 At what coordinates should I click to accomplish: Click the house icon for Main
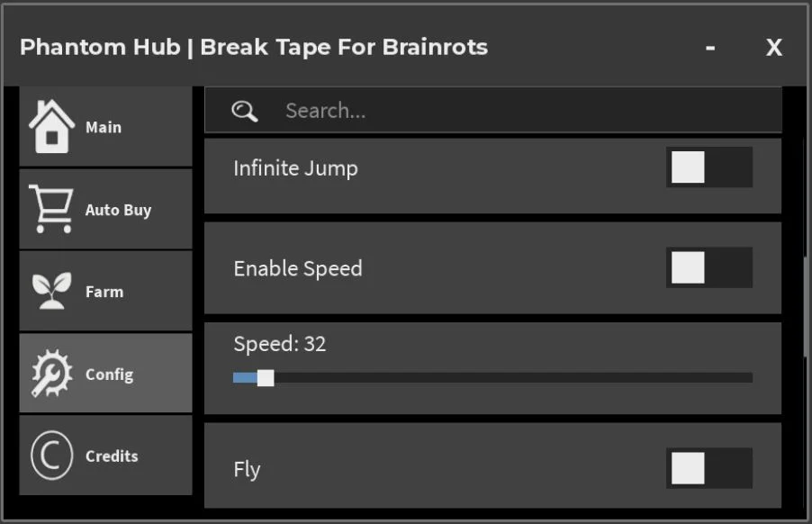pos(52,126)
